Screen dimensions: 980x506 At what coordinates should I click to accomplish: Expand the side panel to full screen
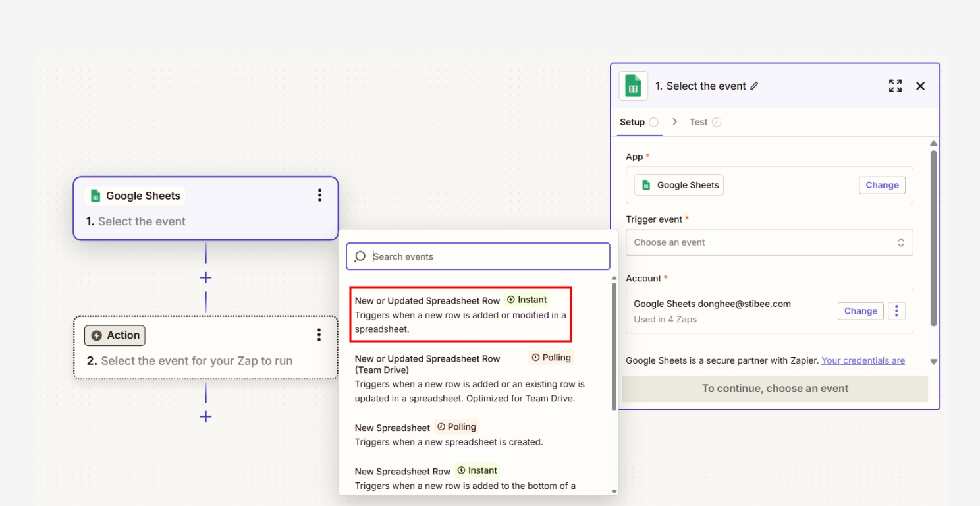(x=895, y=86)
